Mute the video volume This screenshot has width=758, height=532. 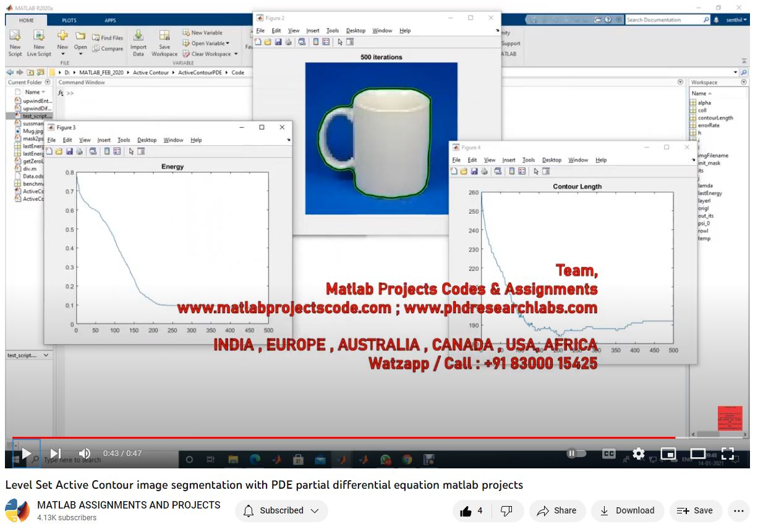[x=85, y=454]
